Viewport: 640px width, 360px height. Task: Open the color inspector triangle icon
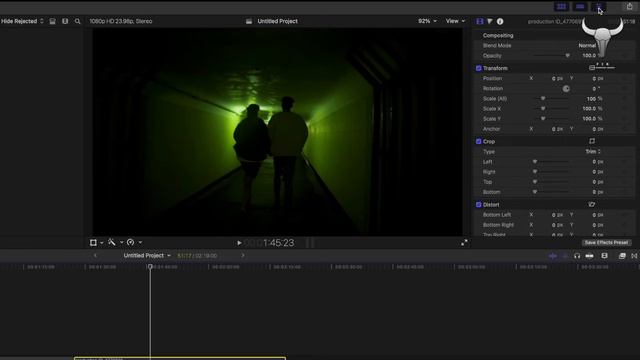490,21
